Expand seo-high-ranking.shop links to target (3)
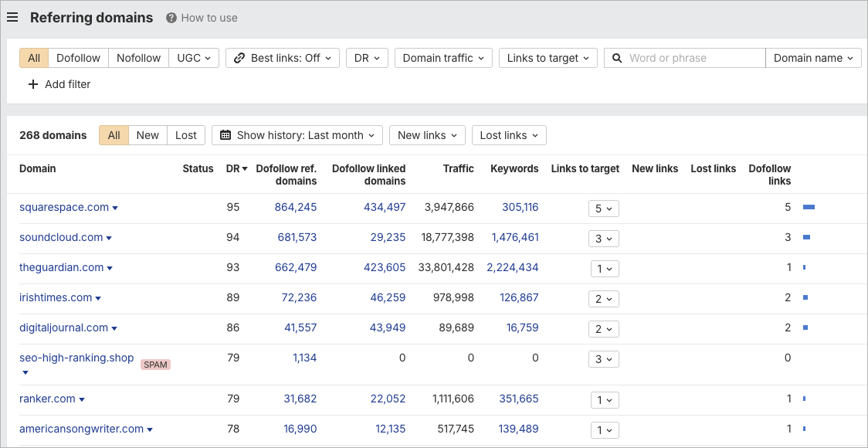 click(x=603, y=359)
